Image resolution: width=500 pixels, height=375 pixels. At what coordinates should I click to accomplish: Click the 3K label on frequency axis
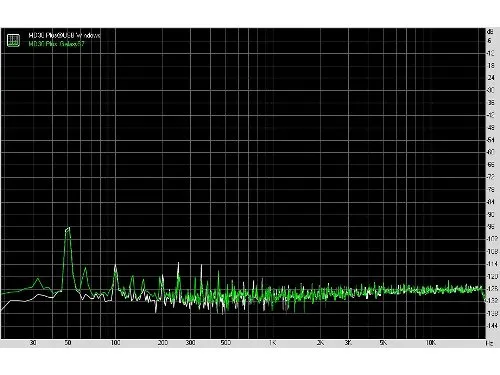click(348, 343)
